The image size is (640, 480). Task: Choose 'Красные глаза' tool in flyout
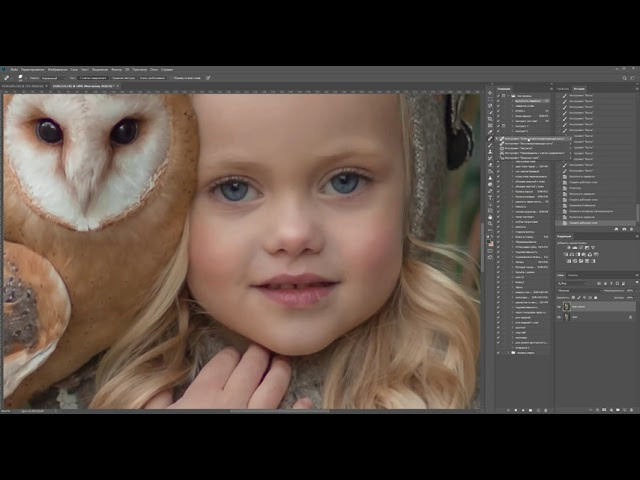pyautogui.click(x=519, y=158)
